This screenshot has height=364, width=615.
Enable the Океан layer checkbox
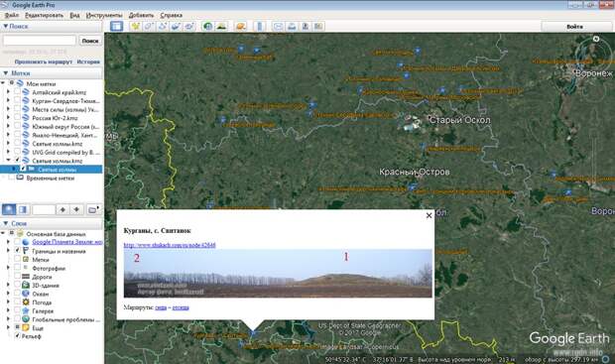17,294
